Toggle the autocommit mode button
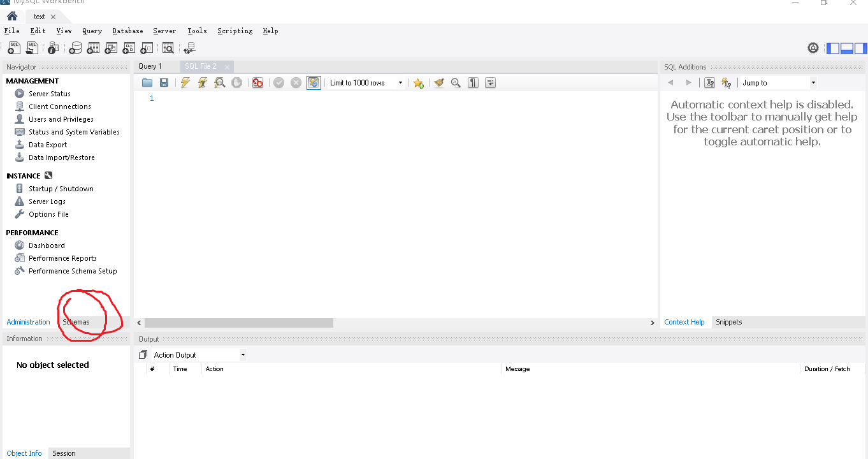The image size is (868, 459). (x=313, y=83)
